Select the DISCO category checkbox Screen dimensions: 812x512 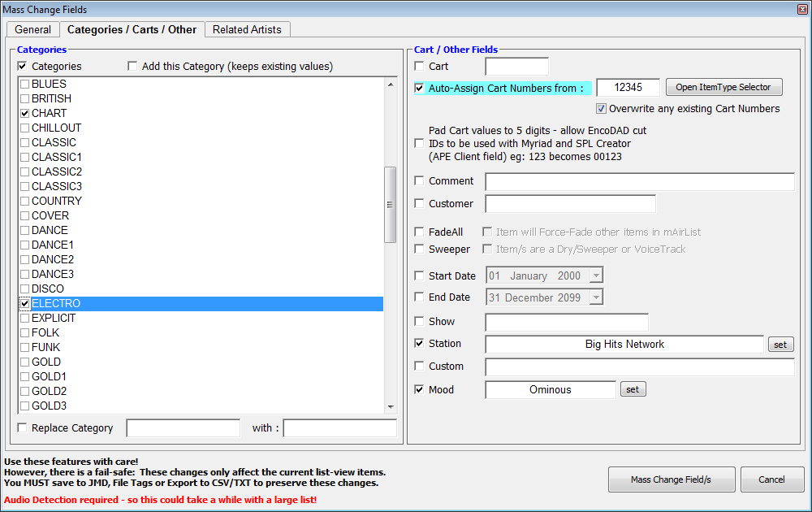click(x=25, y=289)
